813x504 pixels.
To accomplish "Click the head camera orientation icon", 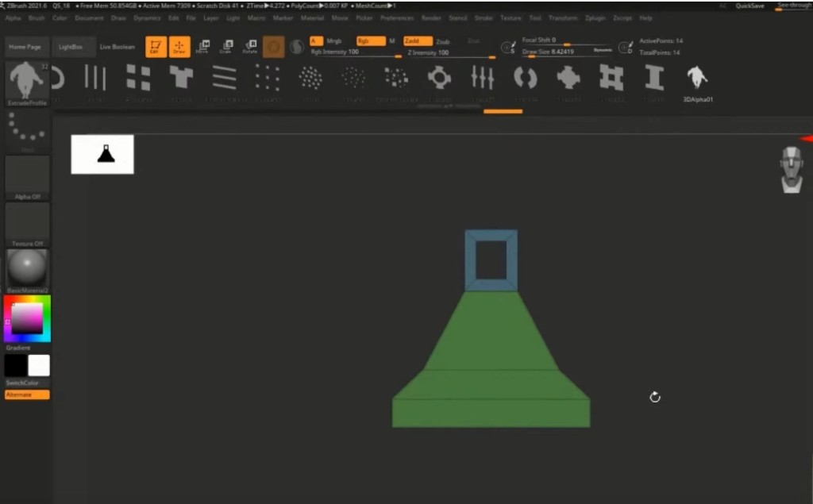I will pos(791,170).
